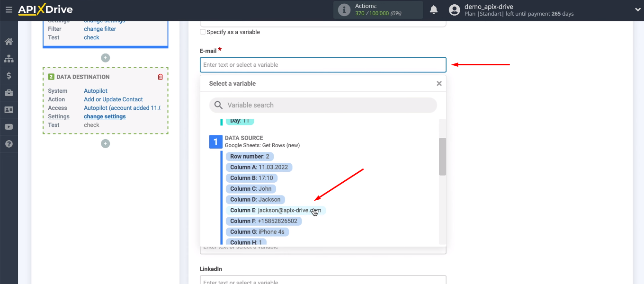Click the check link next to Test

click(x=91, y=37)
